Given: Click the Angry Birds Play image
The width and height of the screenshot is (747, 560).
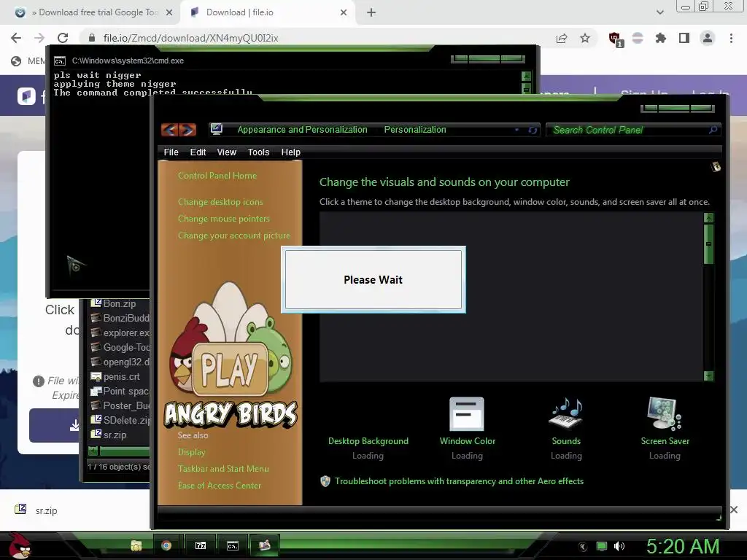Looking at the screenshot, I should [231, 354].
